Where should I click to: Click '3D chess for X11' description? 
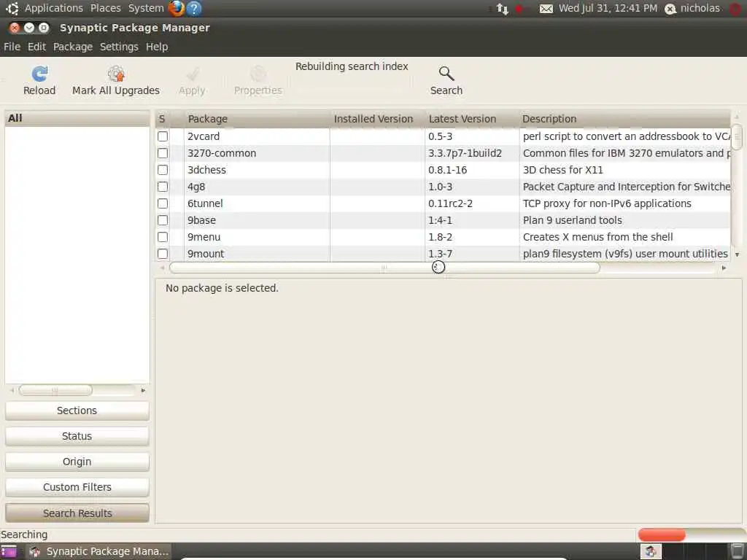click(x=562, y=170)
